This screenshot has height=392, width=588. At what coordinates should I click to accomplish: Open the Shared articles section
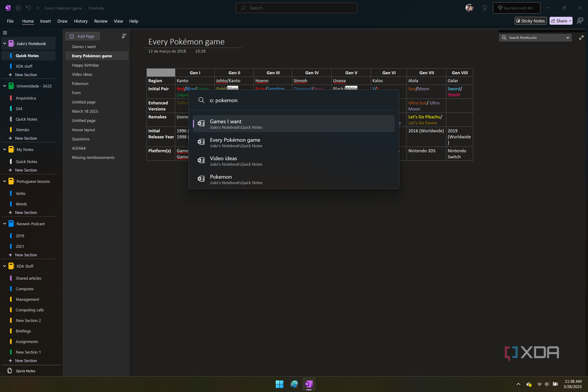(28, 278)
